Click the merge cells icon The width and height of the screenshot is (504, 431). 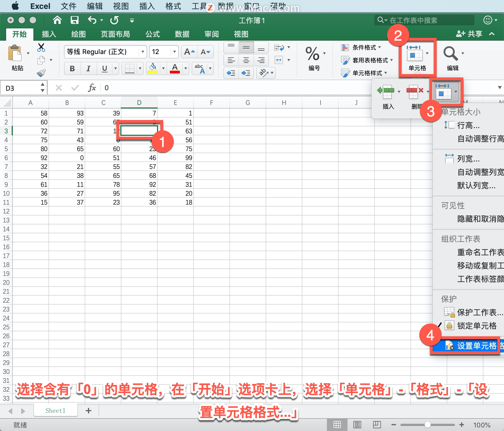279,60
